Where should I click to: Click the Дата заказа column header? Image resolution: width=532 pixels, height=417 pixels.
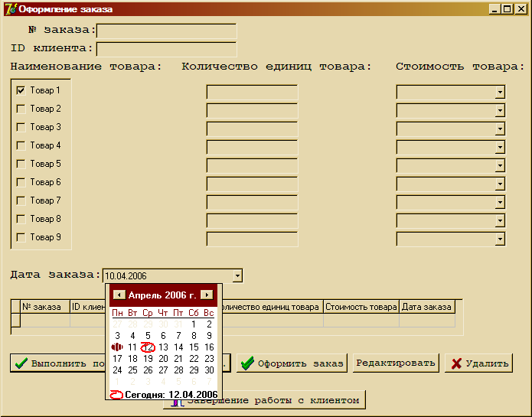coord(427,307)
